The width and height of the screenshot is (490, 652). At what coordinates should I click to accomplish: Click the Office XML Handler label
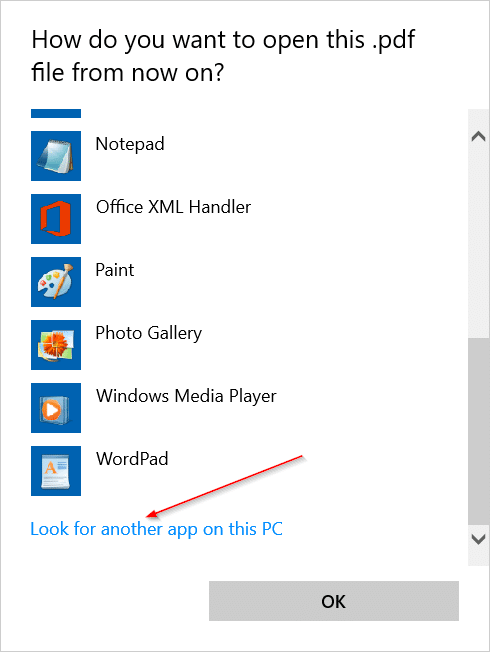(x=173, y=207)
